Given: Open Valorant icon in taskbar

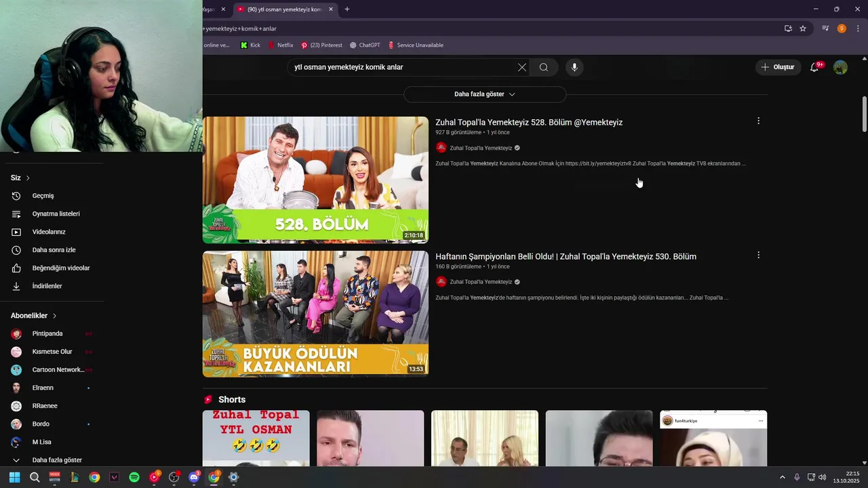Looking at the screenshot, I should 114,477.
